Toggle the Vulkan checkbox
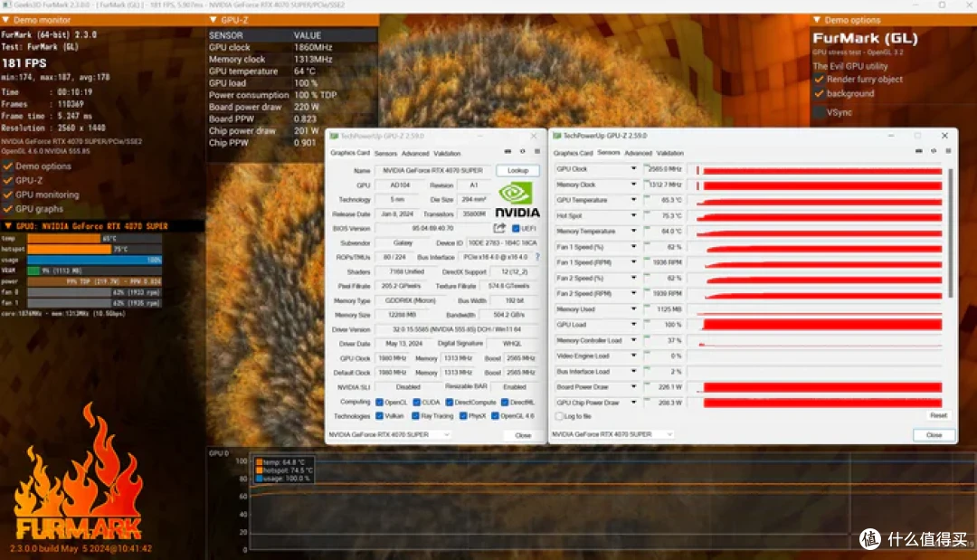The width and height of the screenshot is (977, 560). (x=379, y=416)
